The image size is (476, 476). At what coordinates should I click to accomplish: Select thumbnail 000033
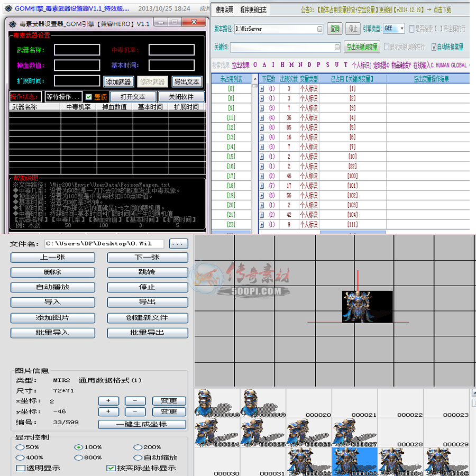click(354, 462)
